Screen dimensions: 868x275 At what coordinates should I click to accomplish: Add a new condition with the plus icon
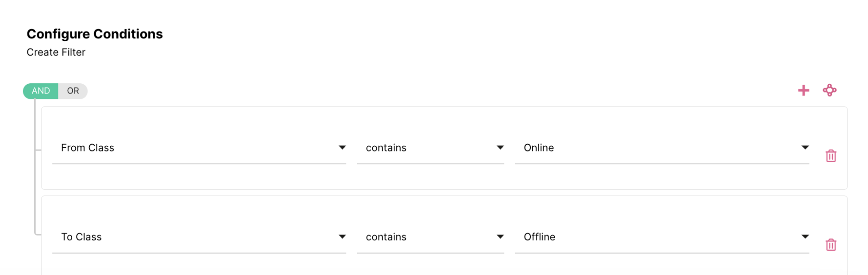pos(803,90)
